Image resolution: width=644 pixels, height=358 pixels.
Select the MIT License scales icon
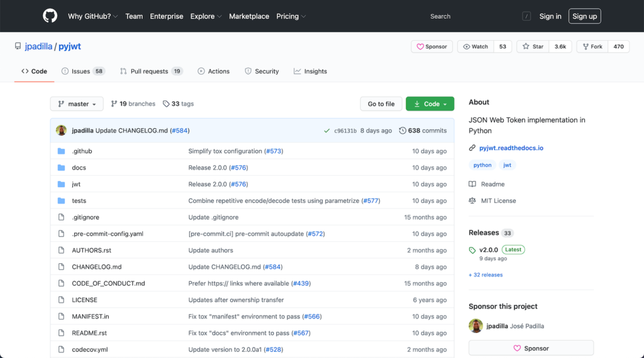pyautogui.click(x=472, y=200)
